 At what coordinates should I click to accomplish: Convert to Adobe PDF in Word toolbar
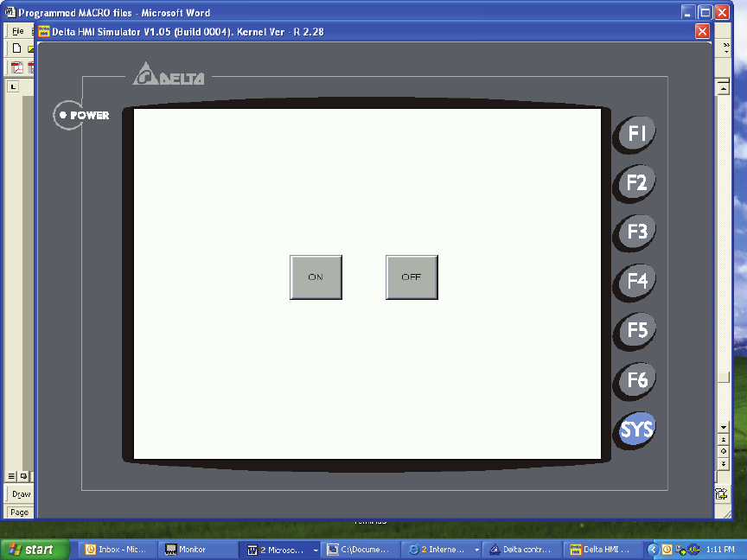tap(16, 68)
